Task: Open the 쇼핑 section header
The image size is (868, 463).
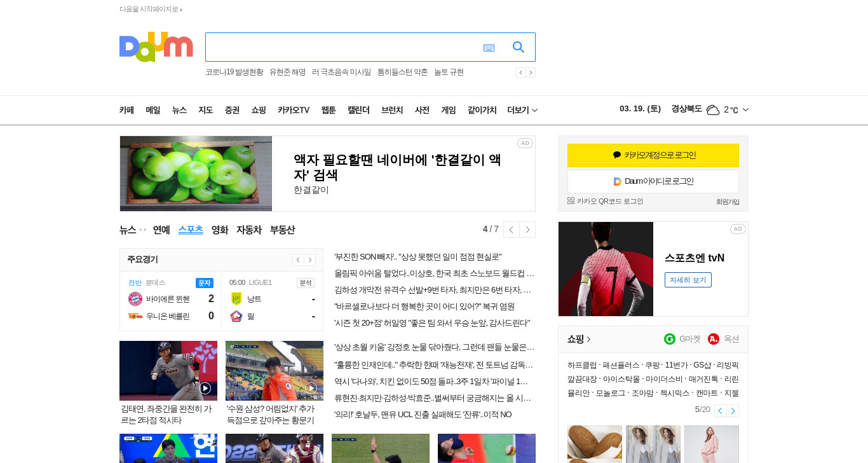Action: click(x=579, y=339)
